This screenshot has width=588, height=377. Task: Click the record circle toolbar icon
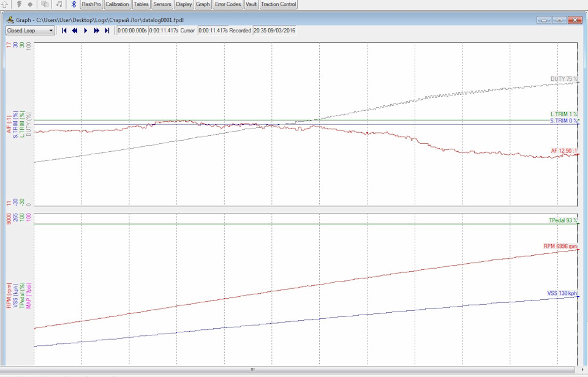tap(30, 4)
